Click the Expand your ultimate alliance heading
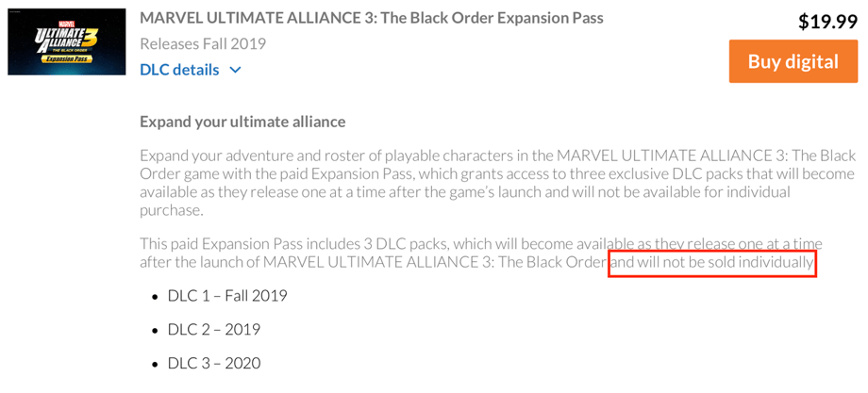This screenshot has height=393, width=868. click(x=242, y=122)
